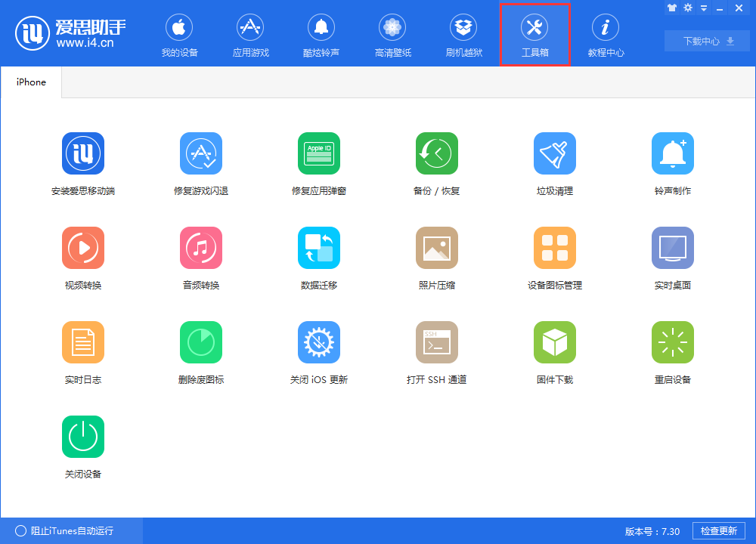Click 关闭设备 power off icon

click(83, 437)
